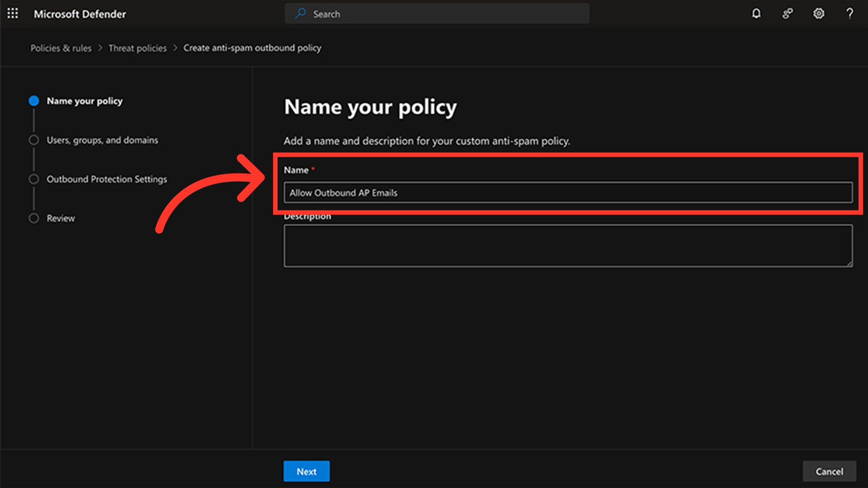The width and height of the screenshot is (868, 488).
Task: Select the Review step circle
Action: [x=34, y=218]
